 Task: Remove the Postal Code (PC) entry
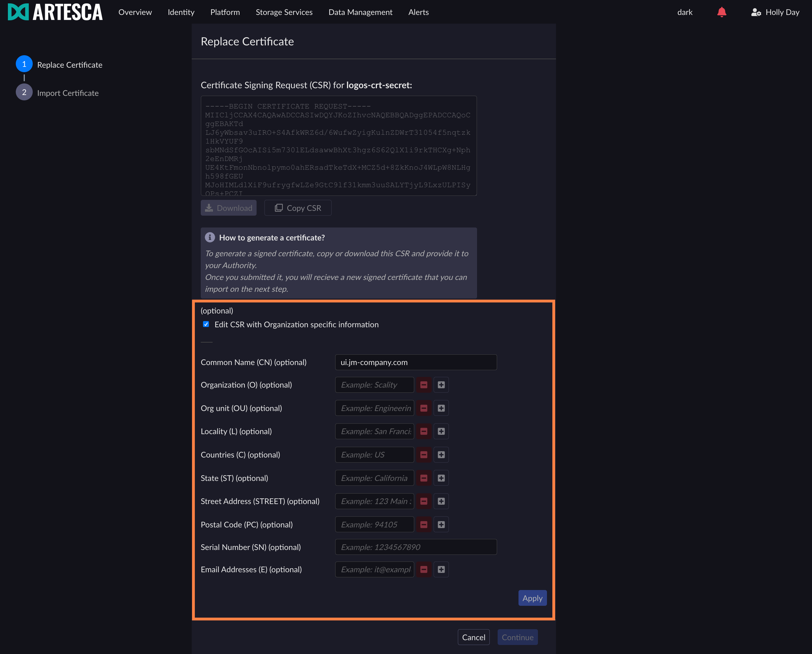424,524
